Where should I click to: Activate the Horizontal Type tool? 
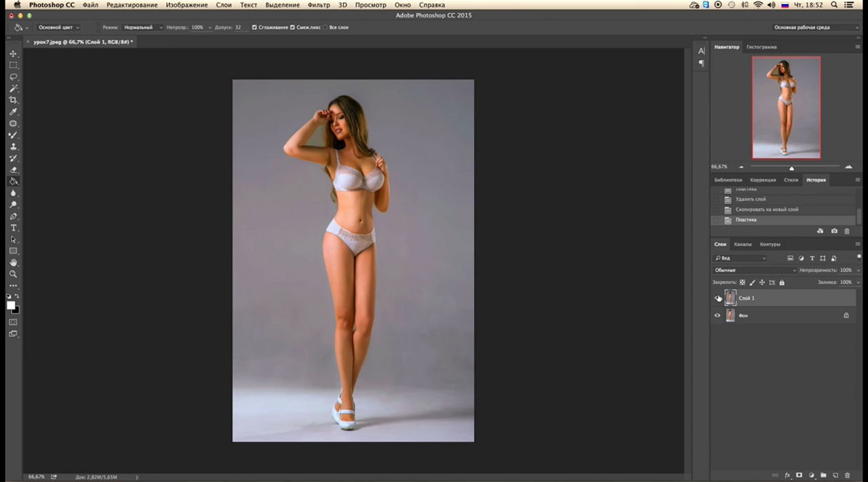[x=13, y=228]
